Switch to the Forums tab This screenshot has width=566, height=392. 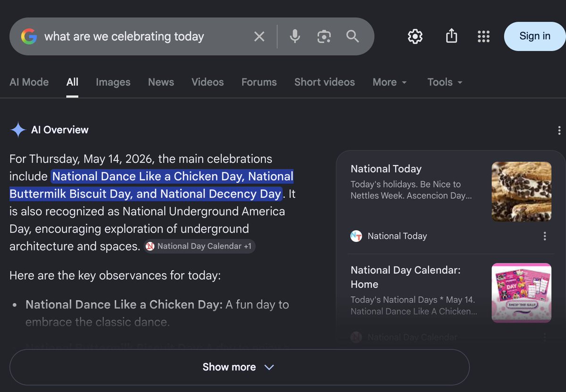pyautogui.click(x=259, y=82)
